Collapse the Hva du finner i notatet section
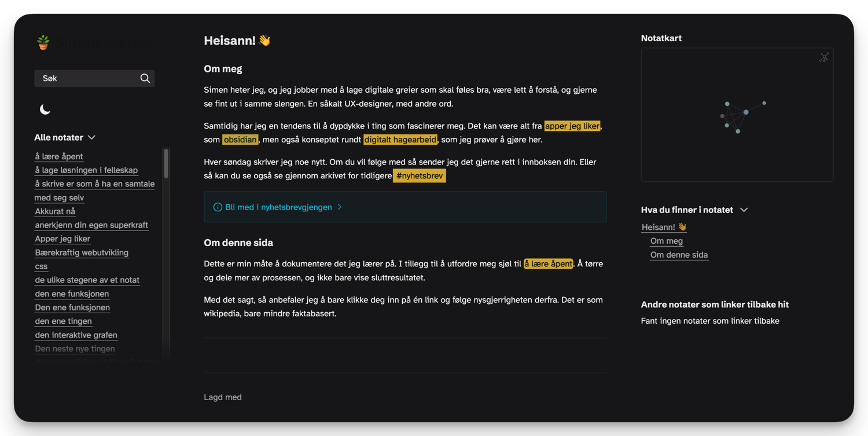Screen dimensions: 868x436 744,210
